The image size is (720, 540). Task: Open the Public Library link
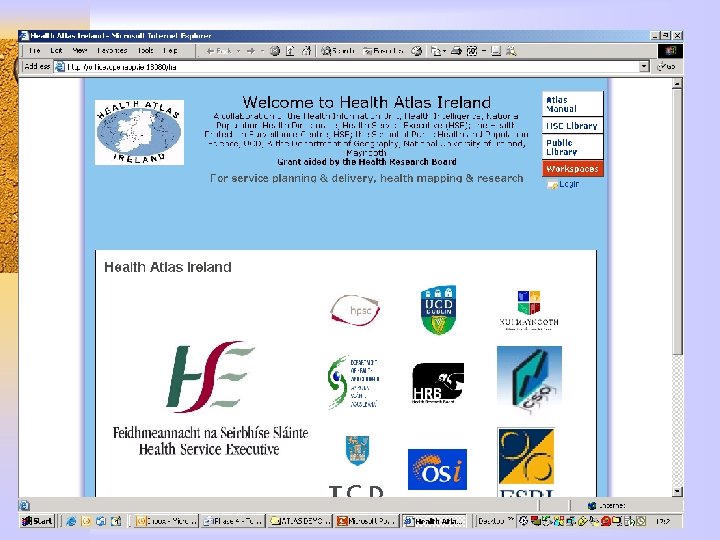572,147
